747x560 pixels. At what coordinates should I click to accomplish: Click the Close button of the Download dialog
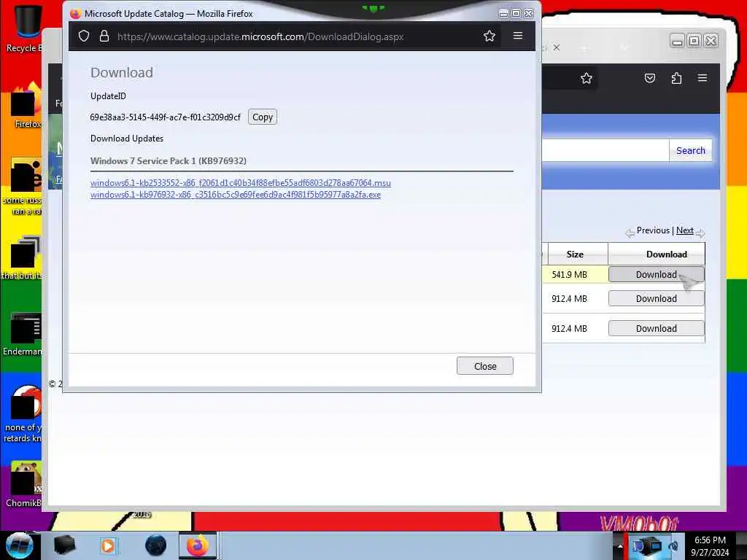(x=485, y=366)
